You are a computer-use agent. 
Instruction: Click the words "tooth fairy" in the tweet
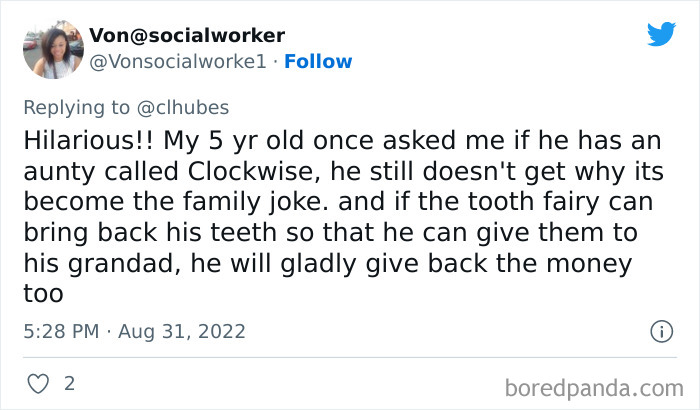tap(520, 202)
